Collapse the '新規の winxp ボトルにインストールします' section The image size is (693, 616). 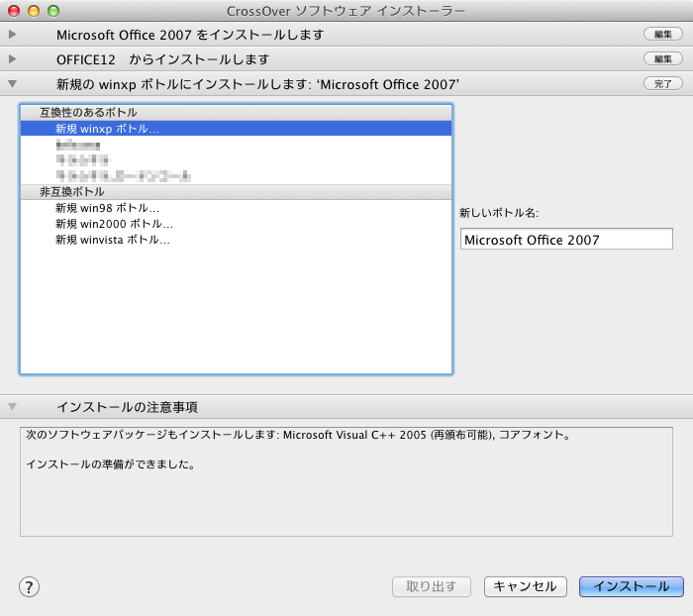point(12,83)
